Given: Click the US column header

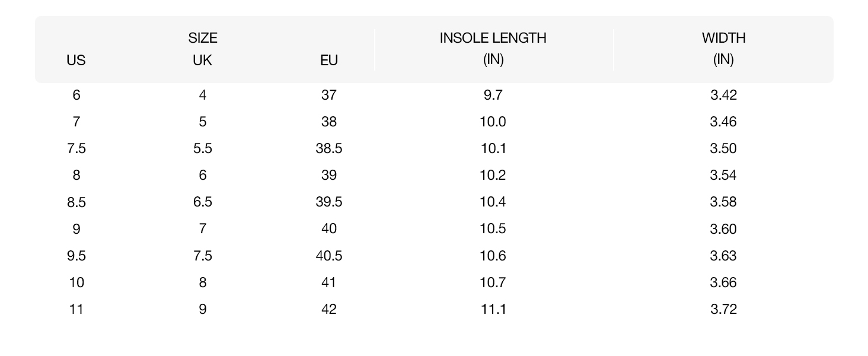Looking at the screenshot, I should (76, 60).
